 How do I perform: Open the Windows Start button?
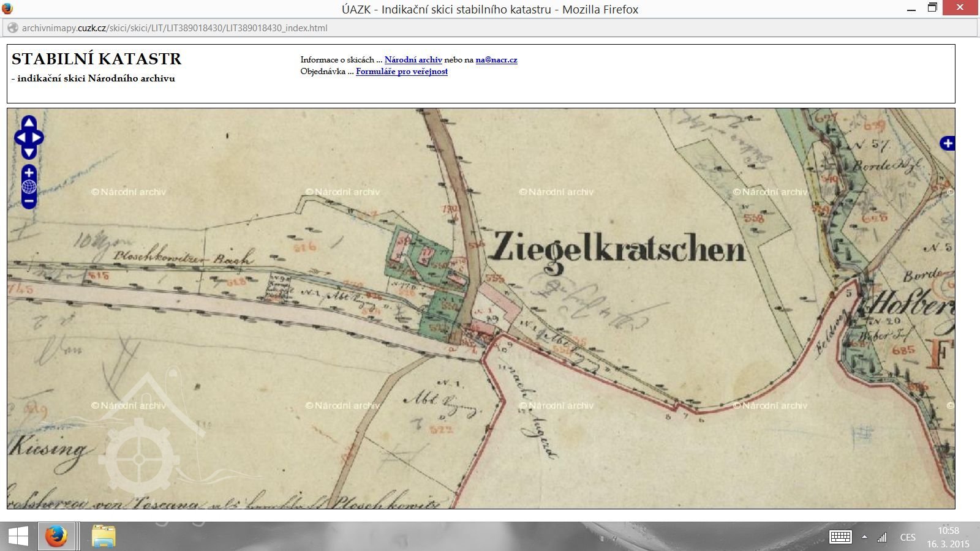18,537
